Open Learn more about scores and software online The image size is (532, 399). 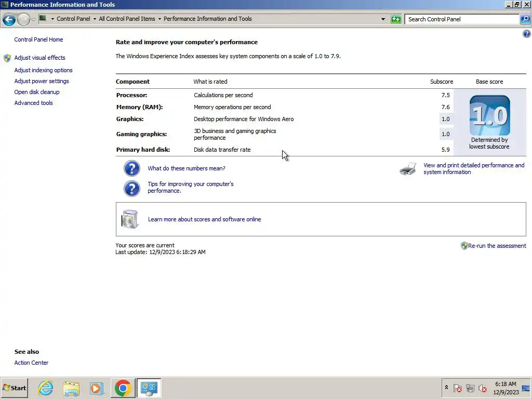[x=204, y=219]
